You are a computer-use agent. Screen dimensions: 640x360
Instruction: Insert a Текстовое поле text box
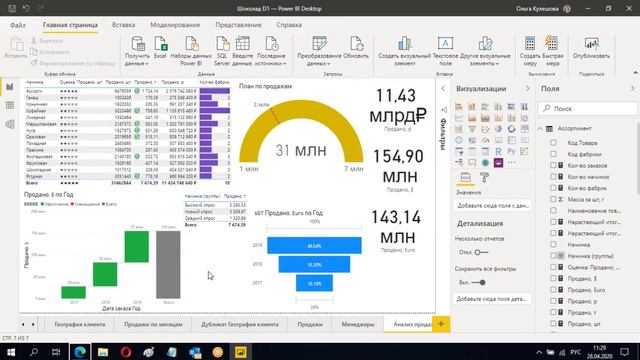click(x=445, y=51)
